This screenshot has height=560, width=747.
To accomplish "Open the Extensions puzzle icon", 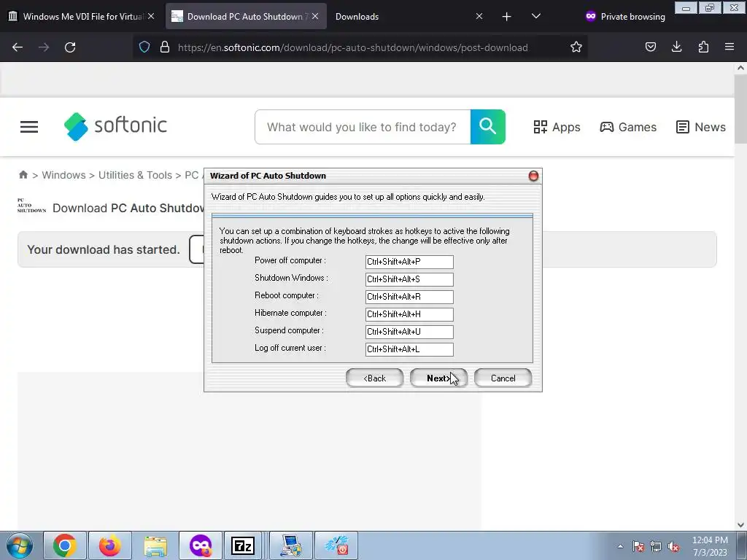I will click(703, 47).
